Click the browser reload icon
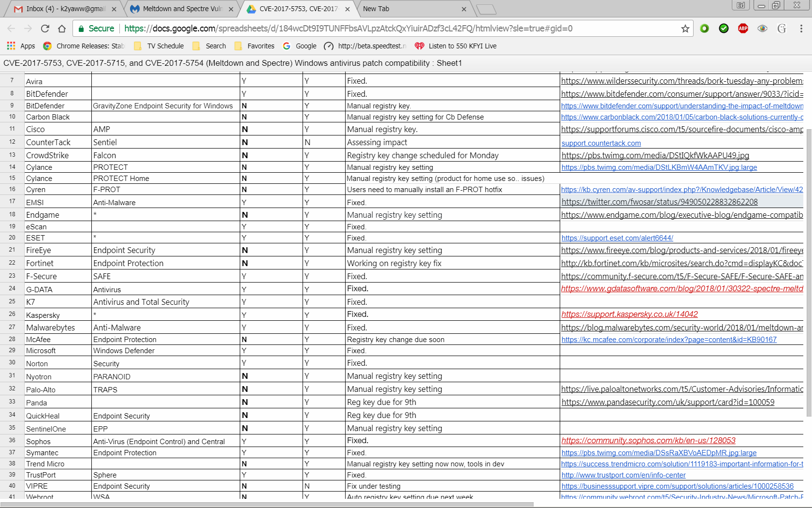 (x=45, y=29)
